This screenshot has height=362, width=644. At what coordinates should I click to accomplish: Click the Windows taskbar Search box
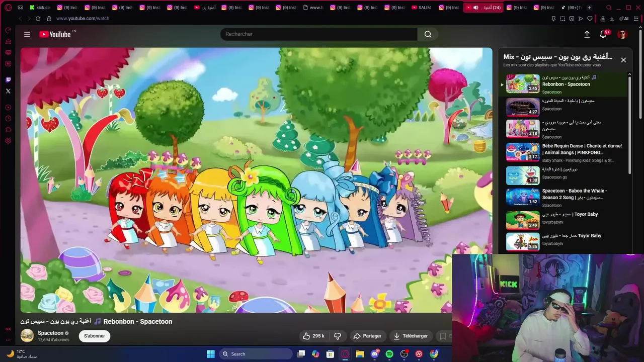point(256,354)
